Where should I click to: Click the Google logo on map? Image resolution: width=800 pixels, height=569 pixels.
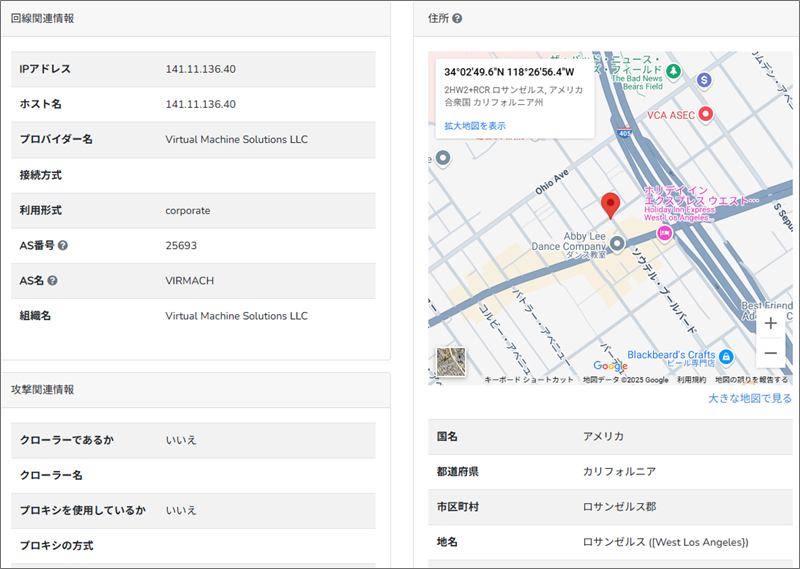click(x=610, y=366)
